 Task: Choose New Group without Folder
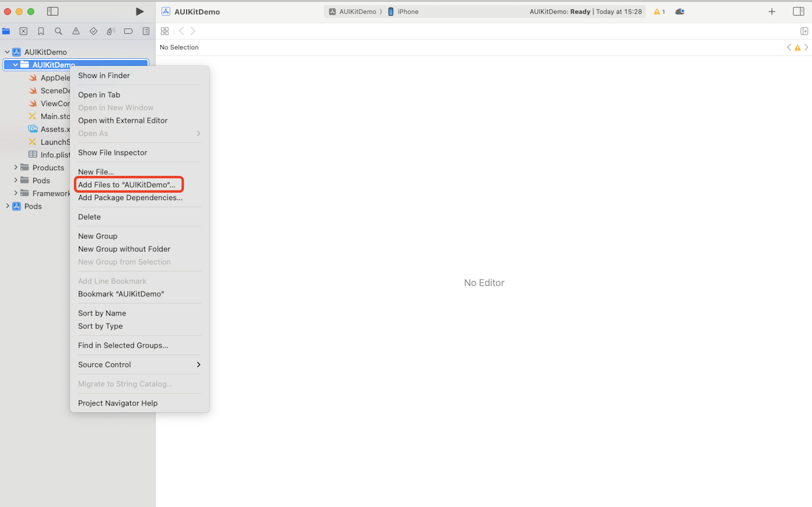140,249
